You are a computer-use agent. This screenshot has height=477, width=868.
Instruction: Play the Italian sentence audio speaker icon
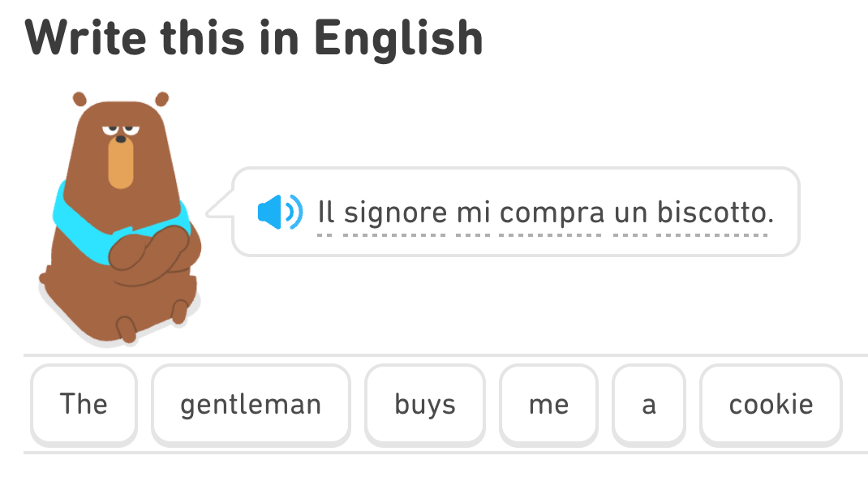(279, 213)
